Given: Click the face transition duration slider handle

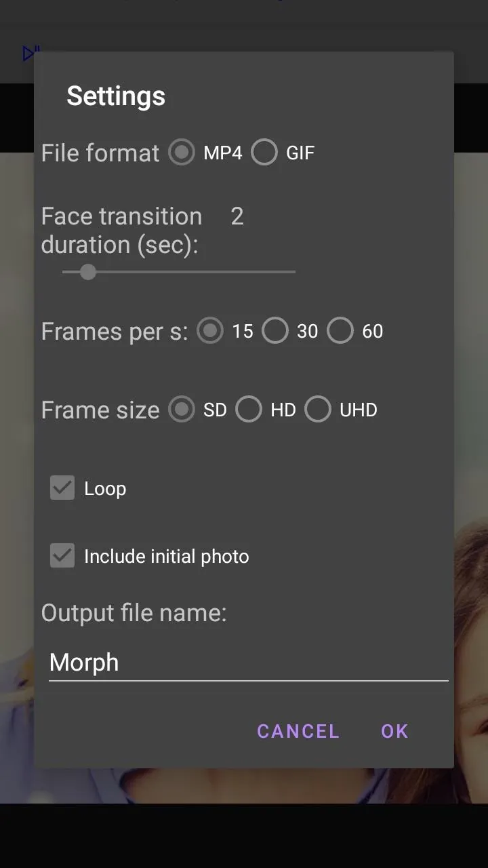Looking at the screenshot, I should [x=88, y=272].
